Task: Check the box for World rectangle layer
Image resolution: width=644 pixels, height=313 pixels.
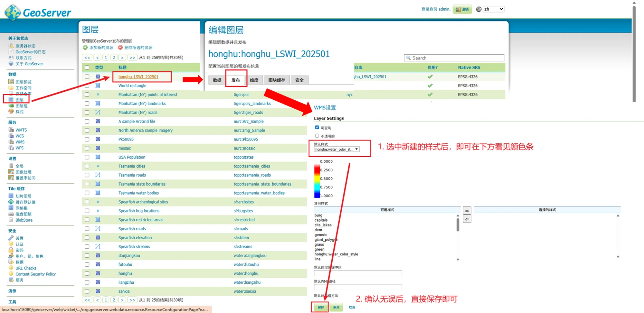Action: 87,86
